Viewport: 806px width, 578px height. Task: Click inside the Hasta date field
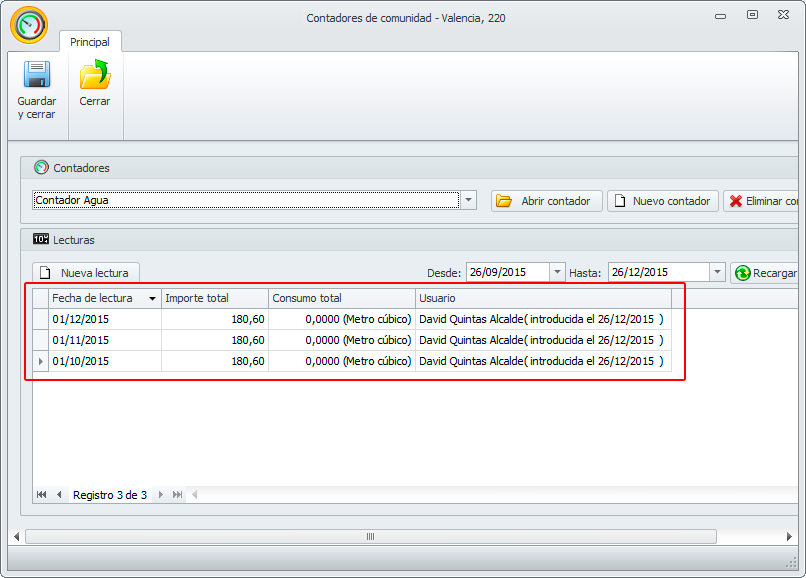click(657, 272)
